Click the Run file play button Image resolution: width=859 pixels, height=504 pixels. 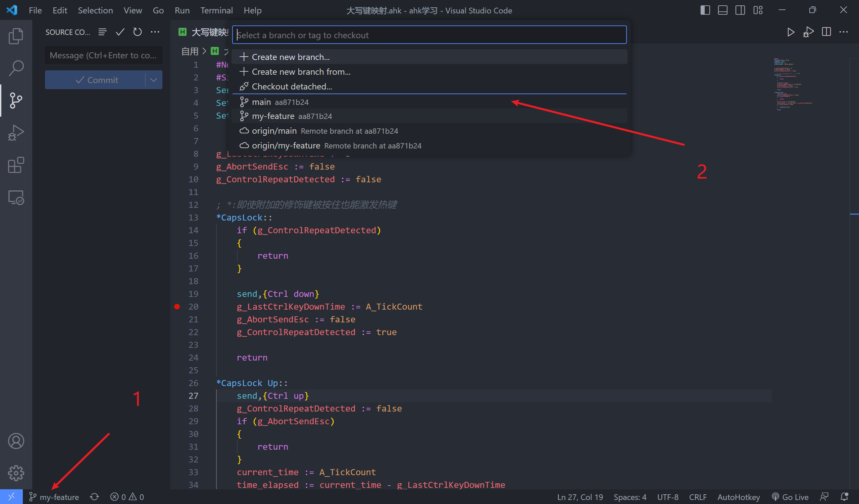(791, 32)
